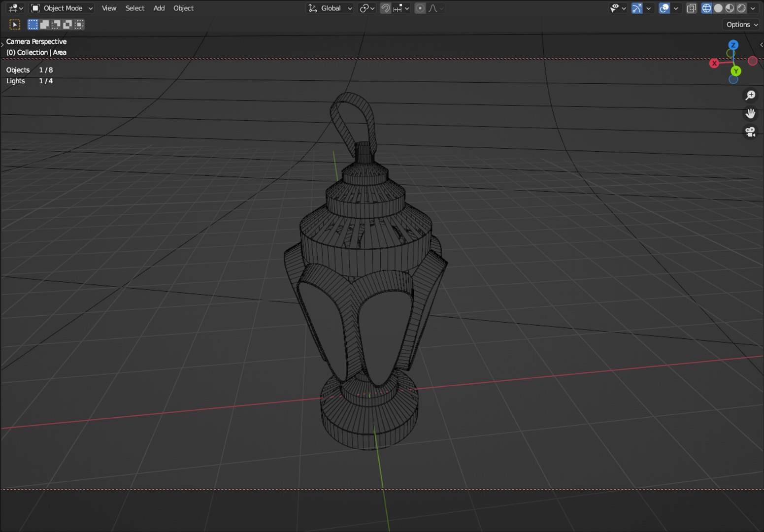Toggle show overlays button

tap(664, 8)
